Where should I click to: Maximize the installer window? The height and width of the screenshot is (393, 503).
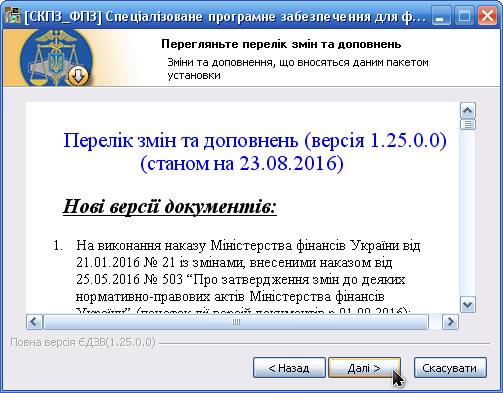pyautogui.click(x=464, y=16)
